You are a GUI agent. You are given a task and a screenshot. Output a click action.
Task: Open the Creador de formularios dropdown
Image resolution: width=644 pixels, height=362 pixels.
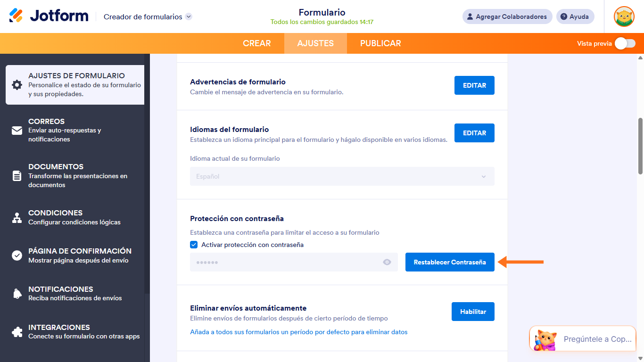[x=188, y=16]
